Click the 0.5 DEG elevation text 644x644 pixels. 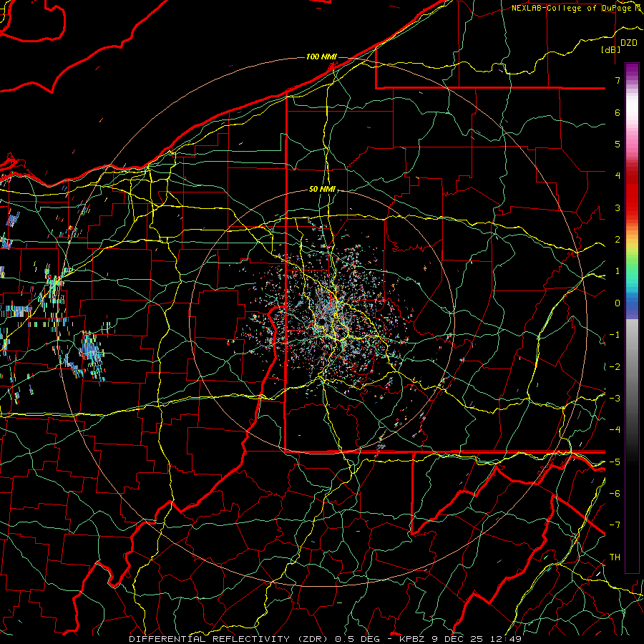358,639
